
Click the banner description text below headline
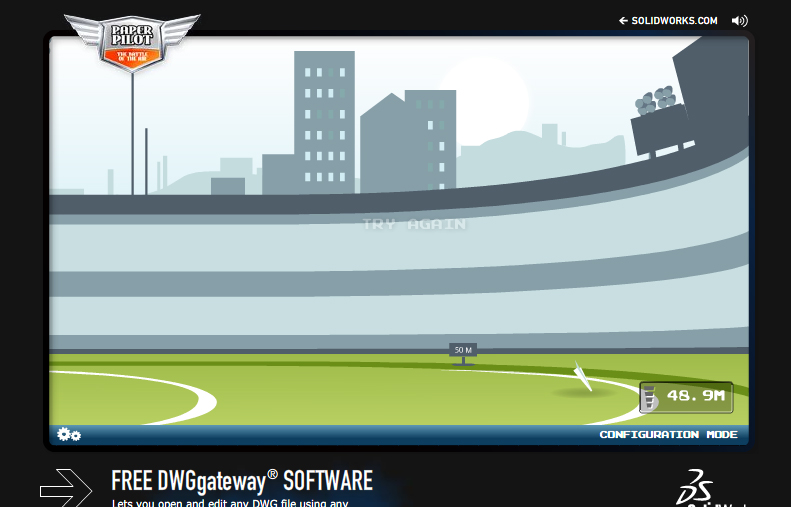(230, 502)
